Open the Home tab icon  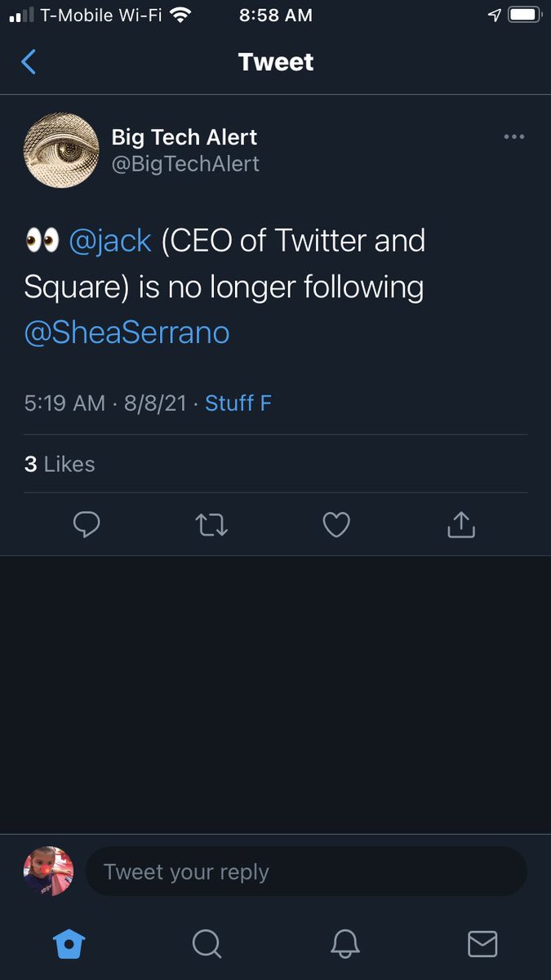[x=69, y=944]
